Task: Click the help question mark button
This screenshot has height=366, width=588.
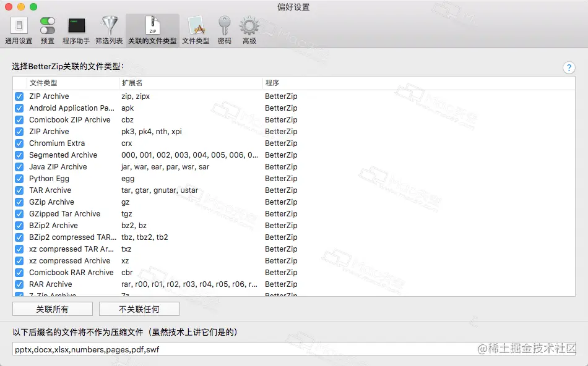Action: (x=569, y=67)
